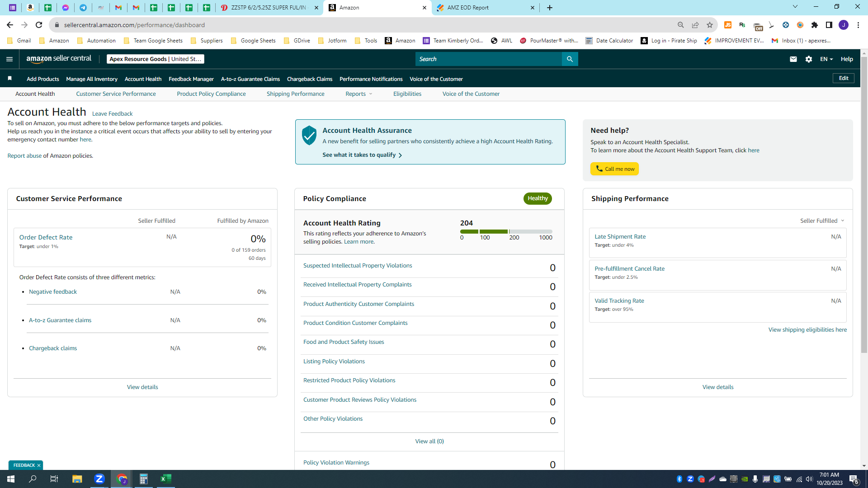Open the Calculator app on the taskbar

point(144,479)
